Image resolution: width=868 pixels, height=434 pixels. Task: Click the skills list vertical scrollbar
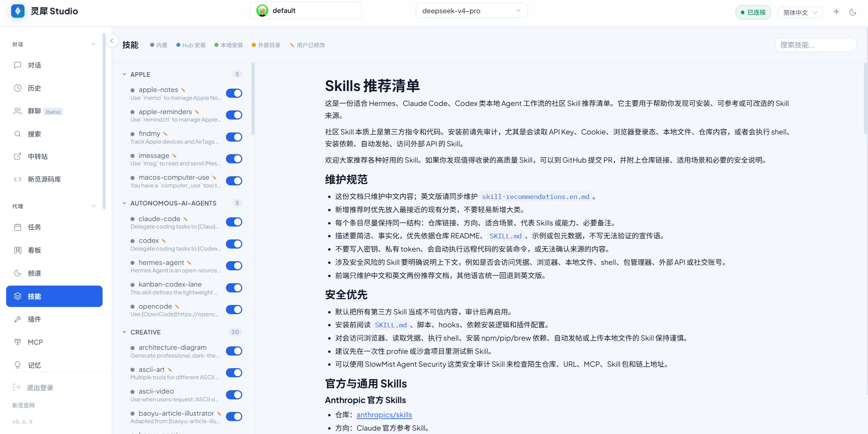point(253,99)
